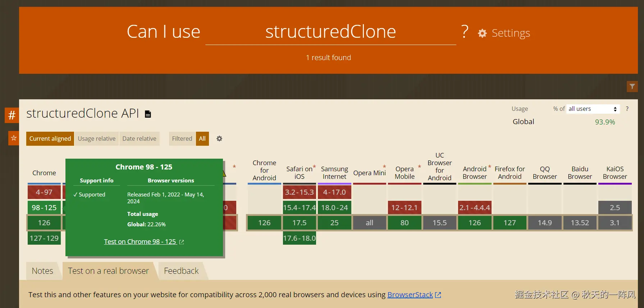This screenshot has height=308, width=644.
Task: Open the view options gear next to All
Action: pos(219,139)
